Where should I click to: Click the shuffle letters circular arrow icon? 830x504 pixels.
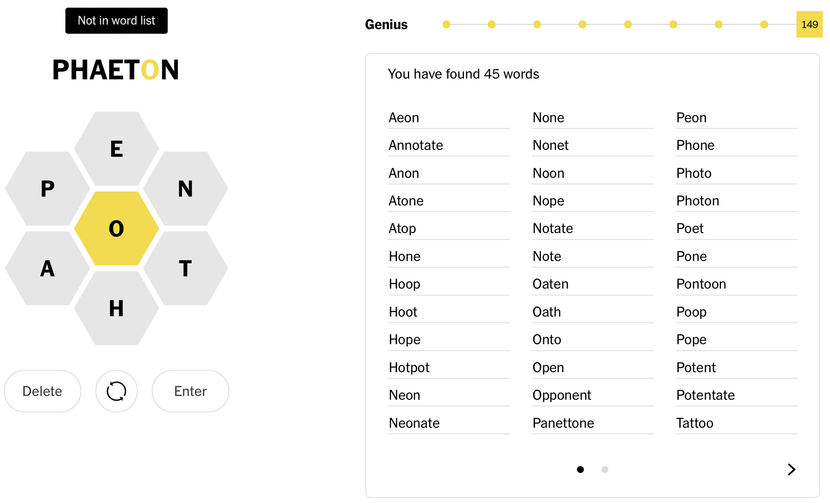[117, 391]
